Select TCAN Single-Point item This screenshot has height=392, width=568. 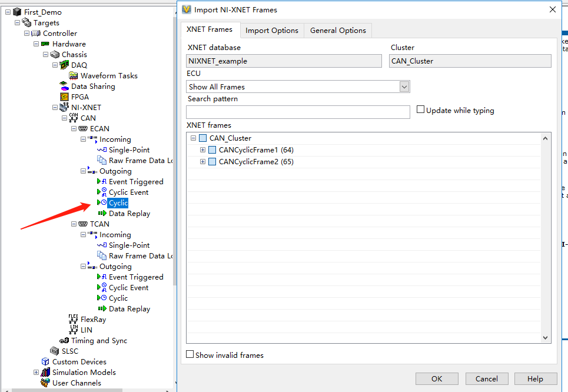pos(129,245)
